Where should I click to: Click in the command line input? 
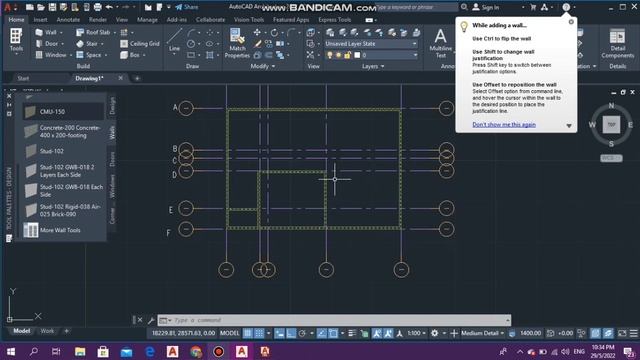[339, 320]
